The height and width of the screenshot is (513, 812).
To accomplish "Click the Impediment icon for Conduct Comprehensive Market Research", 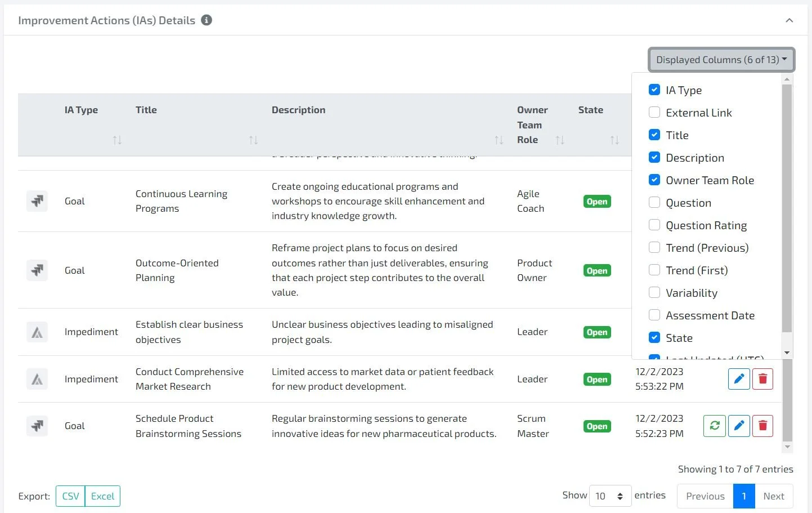I will pyautogui.click(x=37, y=379).
